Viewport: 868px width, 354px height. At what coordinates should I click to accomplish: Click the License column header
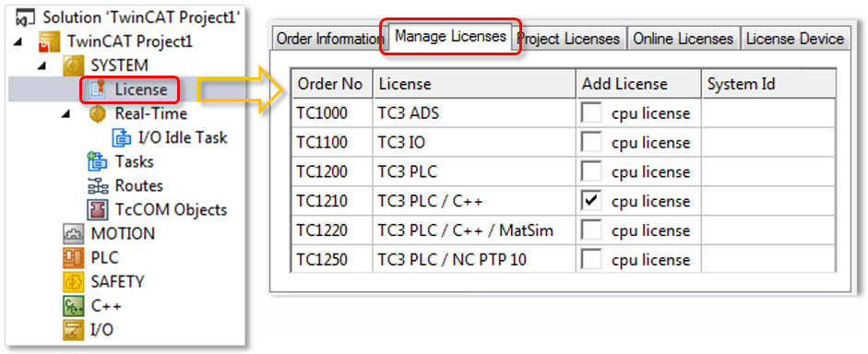(x=475, y=84)
